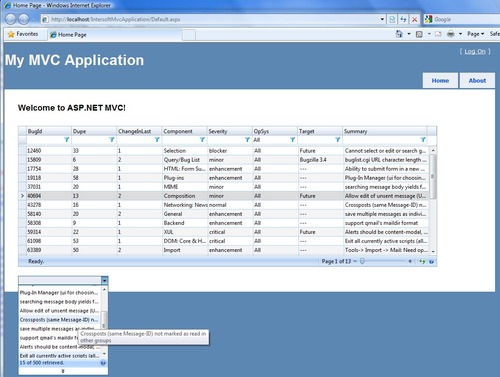Image resolution: width=500 pixels, height=377 pixels.
Task: Click the compatibility view icon in the address bar
Action: coord(392,19)
